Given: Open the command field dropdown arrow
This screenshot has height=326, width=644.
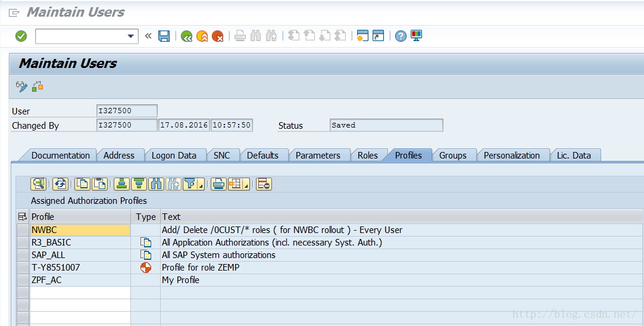Looking at the screenshot, I should pyautogui.click(x=130, y=36).
